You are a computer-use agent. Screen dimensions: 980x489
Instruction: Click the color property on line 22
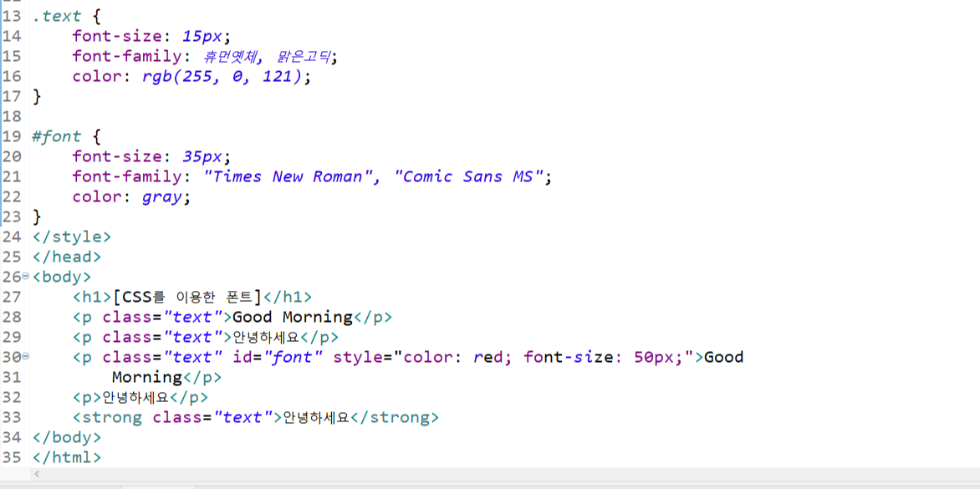[x=97, y=196]
